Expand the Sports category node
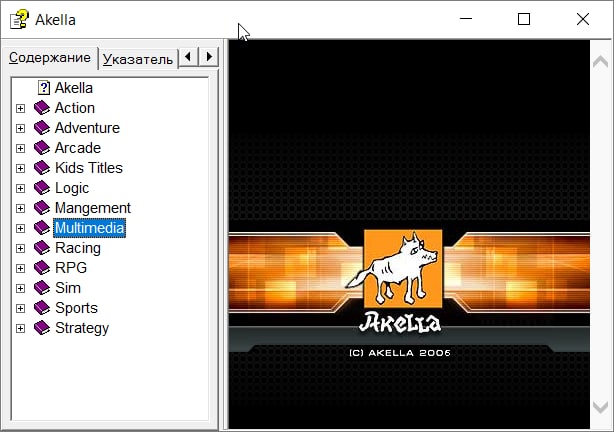The width and height of the screenshot is (614, 432). tap(20, 308)
